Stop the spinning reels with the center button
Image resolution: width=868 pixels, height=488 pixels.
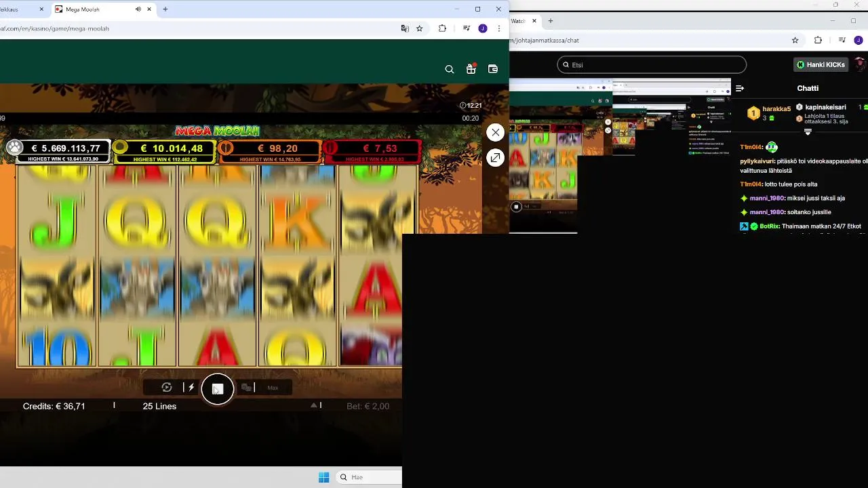218,388
